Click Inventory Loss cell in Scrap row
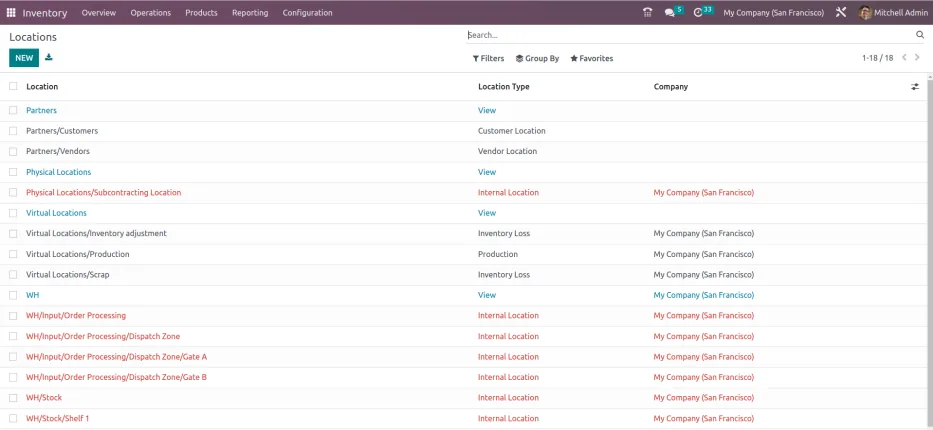The width and height of the screenshot is (933, 430). (x=504, y=275)
